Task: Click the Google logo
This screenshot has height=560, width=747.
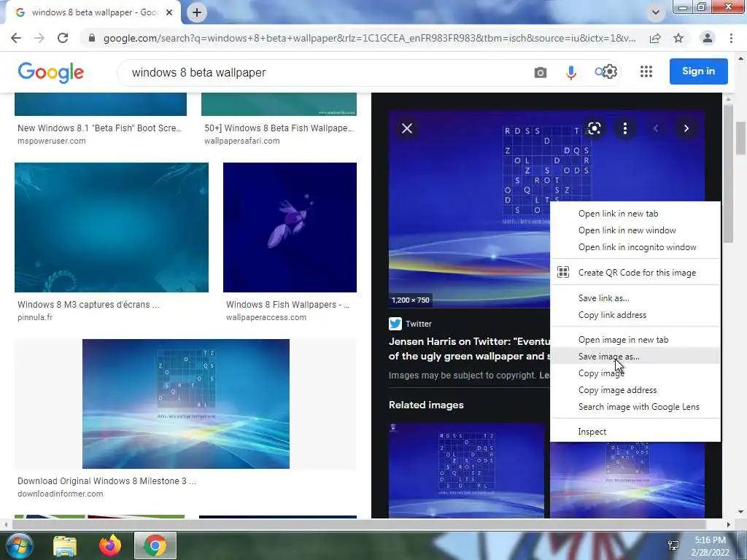Action: click(51, 72)
